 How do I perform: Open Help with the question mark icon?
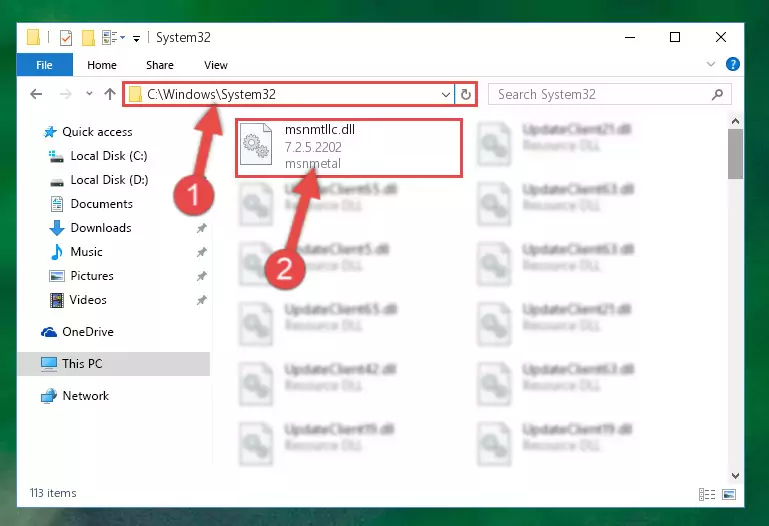733,64
